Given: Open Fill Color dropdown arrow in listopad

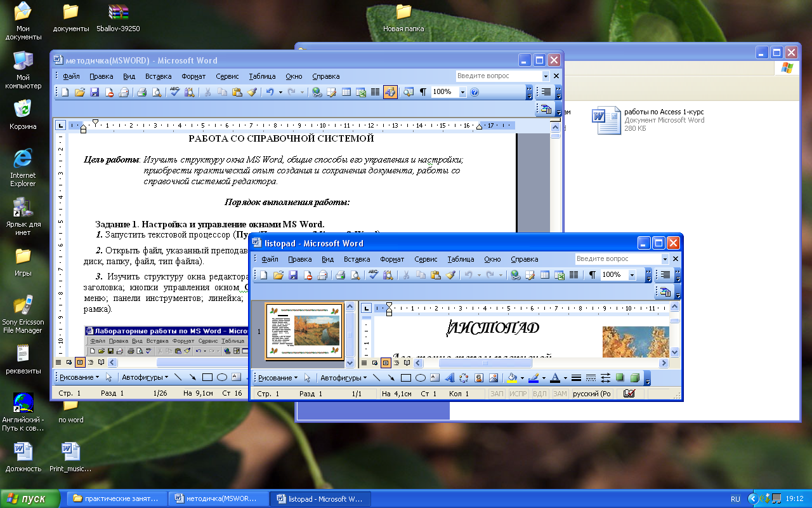Looking at the screenshot, I should pos(522,378).
